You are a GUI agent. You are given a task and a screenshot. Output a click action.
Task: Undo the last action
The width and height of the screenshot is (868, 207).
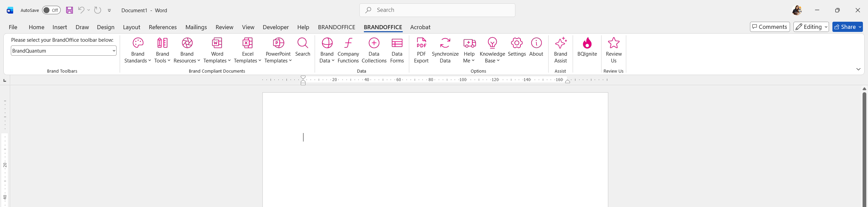(81, 10)
